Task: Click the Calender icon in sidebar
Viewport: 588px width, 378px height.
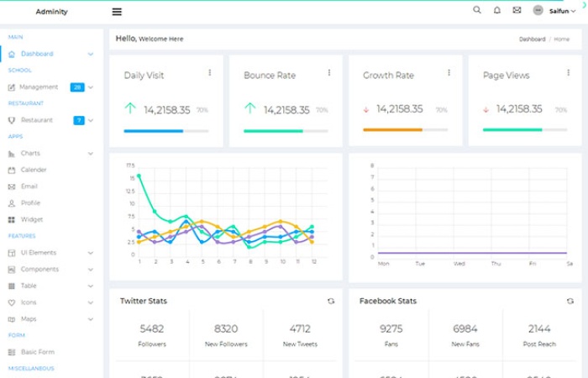Action: coord(12,170)
